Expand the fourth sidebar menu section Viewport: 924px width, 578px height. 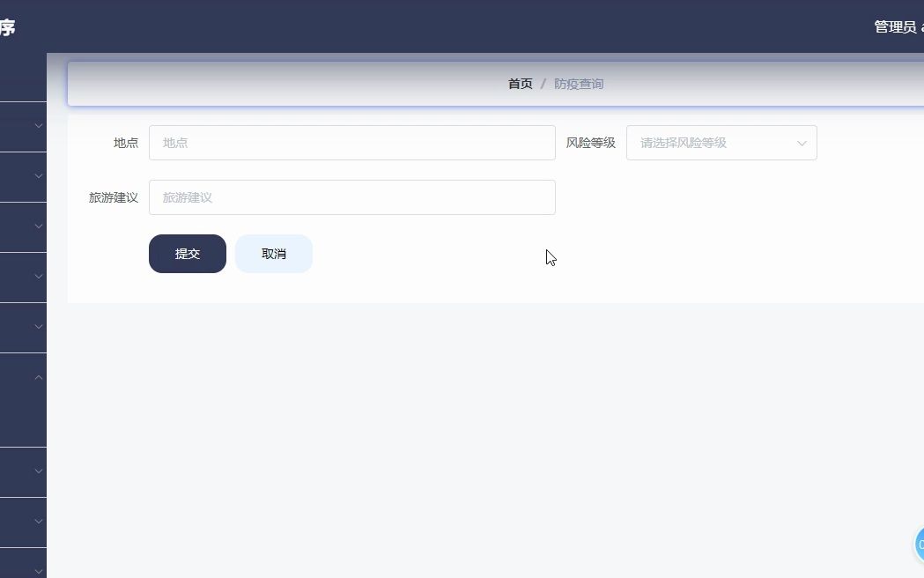[37, 277]
